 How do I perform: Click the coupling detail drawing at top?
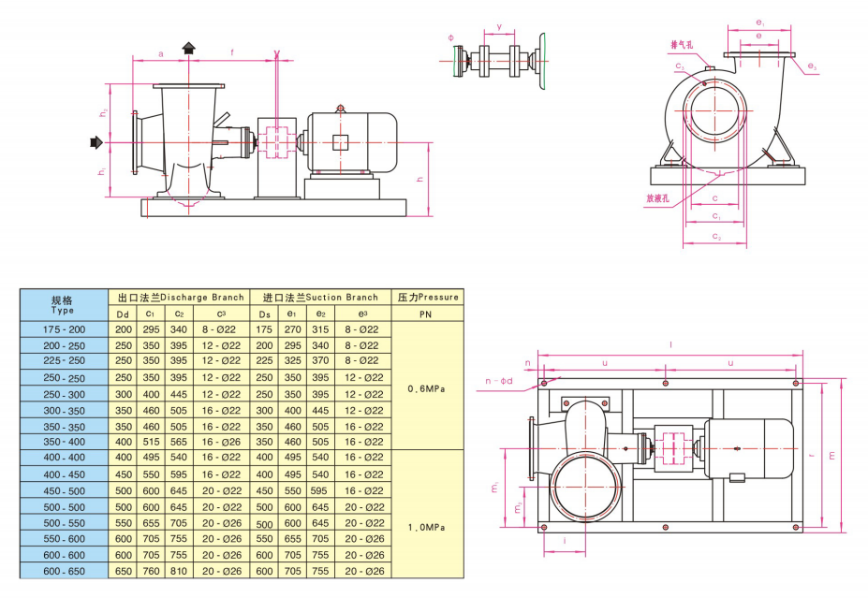tap(499, 60)
